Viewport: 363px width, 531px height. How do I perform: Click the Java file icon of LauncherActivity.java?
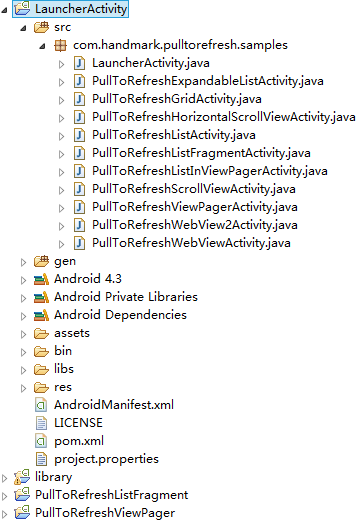coord(80,63)
